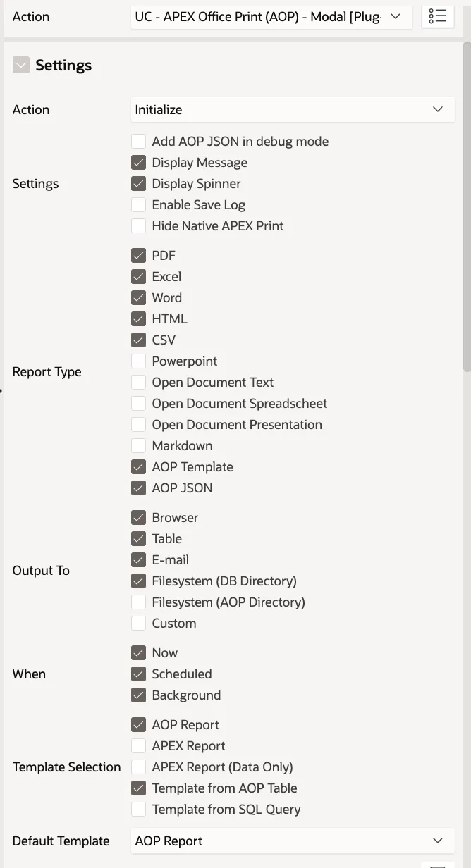Enable Add AOP JSON in debug mode

pyautogui.click(x=139, y=141)
